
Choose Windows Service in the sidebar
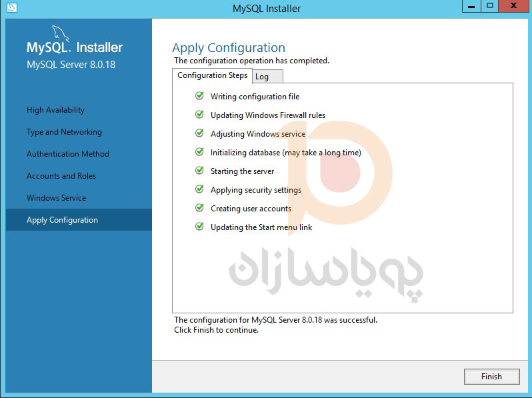coord(56,198)
